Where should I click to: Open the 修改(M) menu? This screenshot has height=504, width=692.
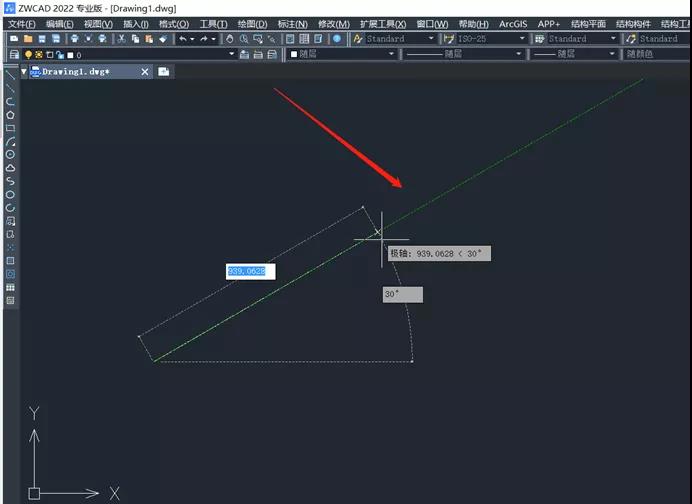(334, 24)
